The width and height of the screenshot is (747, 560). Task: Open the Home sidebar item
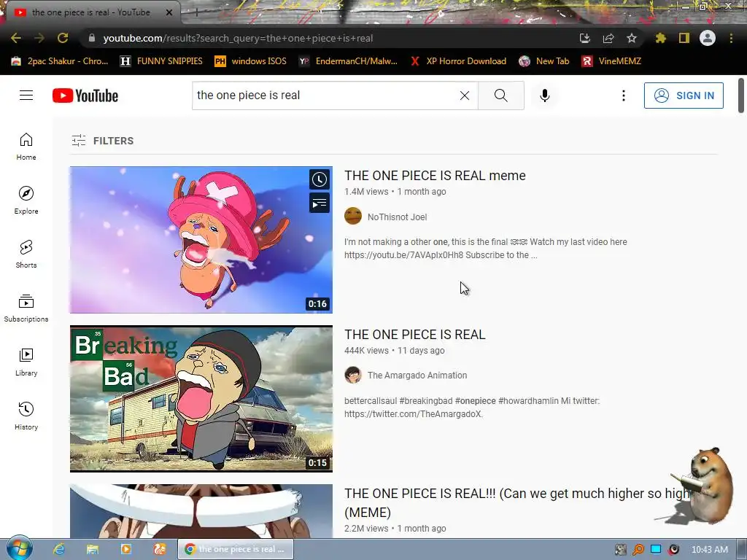(26, 147)
